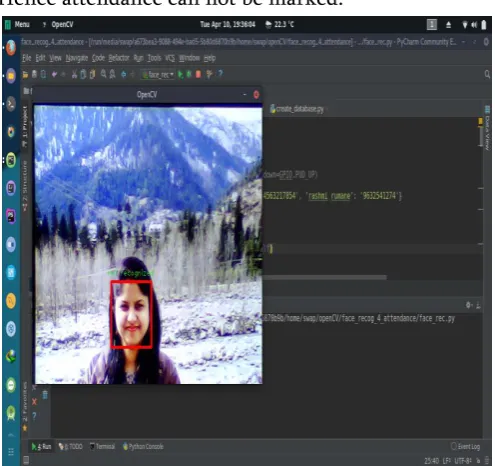Click the volume icon in system tray
The image size is (495, 466).
pyautogui.click(x=474, y=24)
